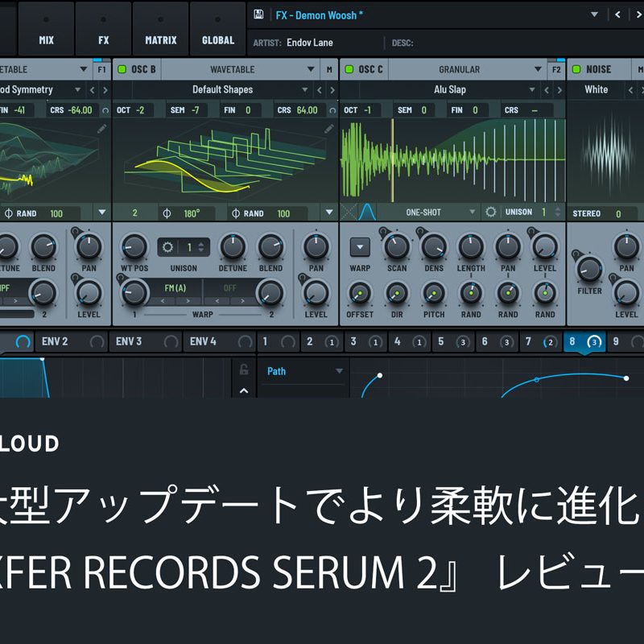Screen dimensions: 644x644
Task: Adjust OSC C UNISON stepper
Action: pos(557,212)
